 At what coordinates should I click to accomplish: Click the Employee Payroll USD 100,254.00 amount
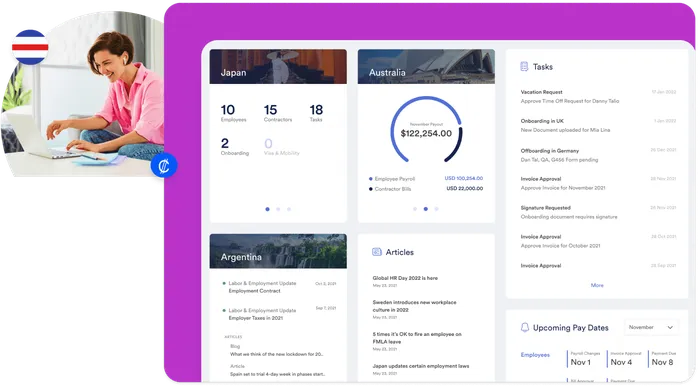pos(463,178)
